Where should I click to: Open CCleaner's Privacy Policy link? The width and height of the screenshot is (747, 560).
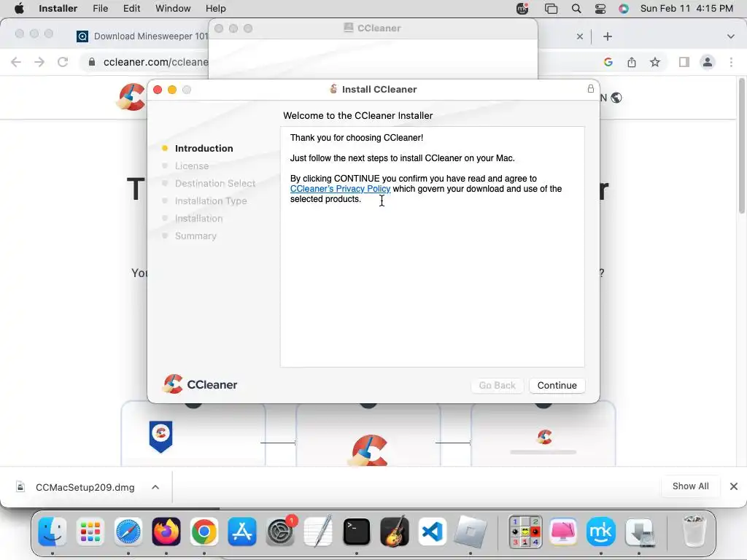(x=340, y=189)
